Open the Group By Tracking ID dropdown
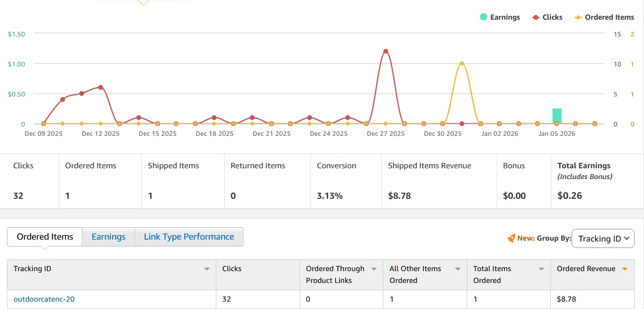 pos(603,239)
